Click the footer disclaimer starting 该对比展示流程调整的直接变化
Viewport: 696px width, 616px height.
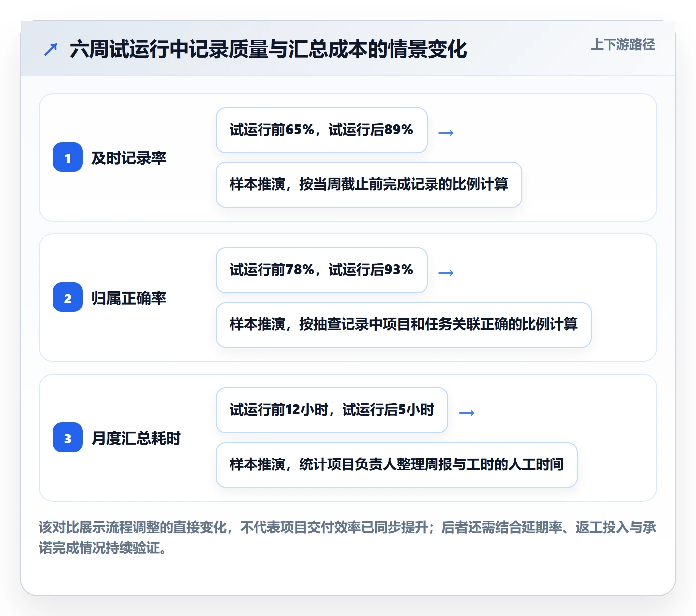348,538
